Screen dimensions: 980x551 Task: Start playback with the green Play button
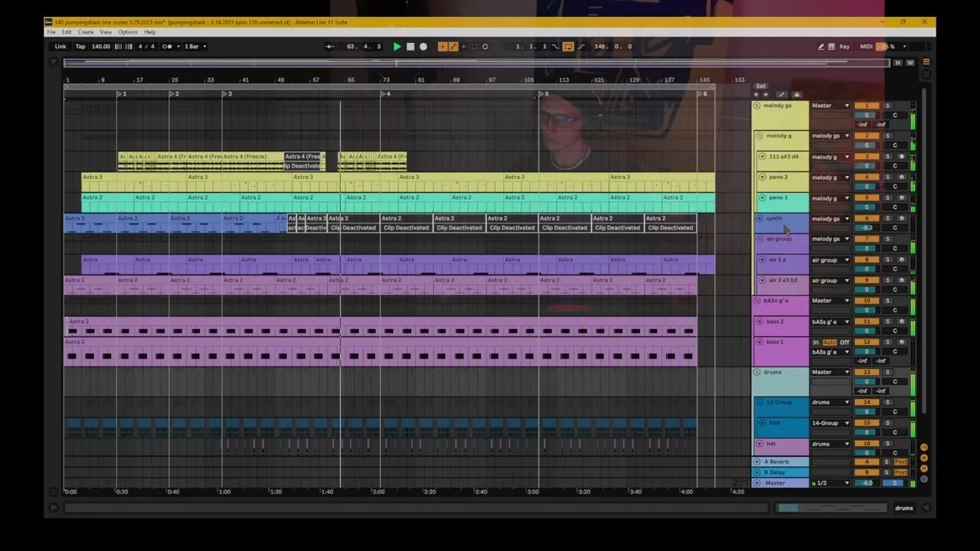coord(397,47)
